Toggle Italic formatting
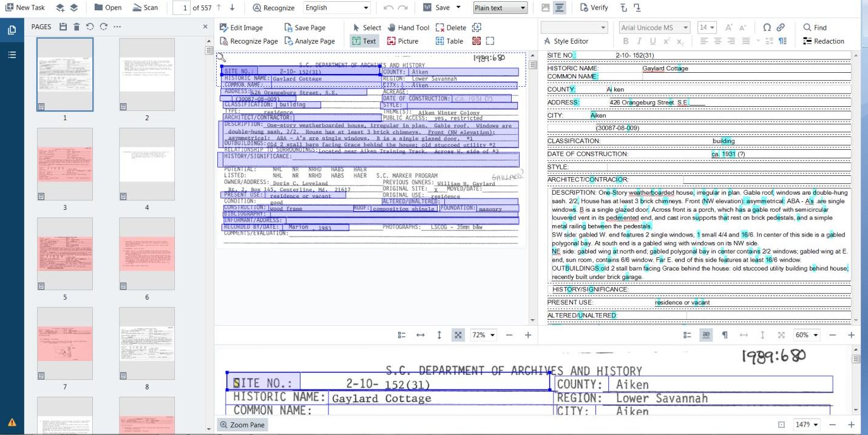 coord(639,41)
